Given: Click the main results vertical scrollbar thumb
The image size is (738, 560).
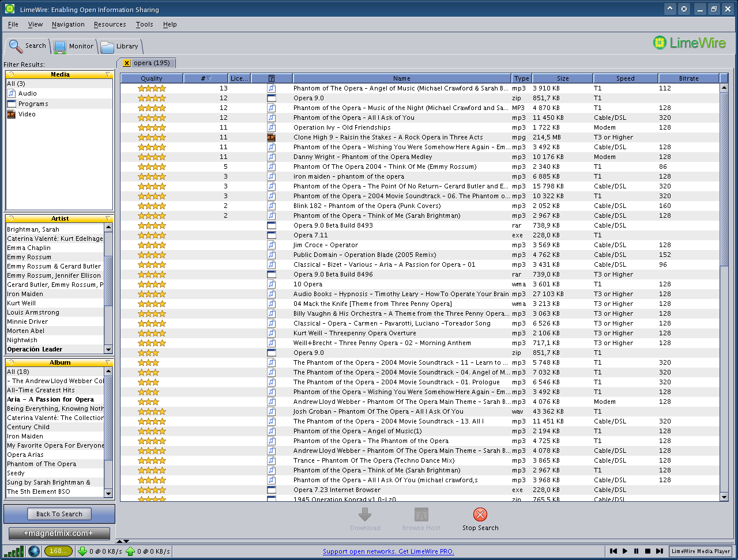Looking at the screenshot, I should pyautogui.click(x=724, y=180).
